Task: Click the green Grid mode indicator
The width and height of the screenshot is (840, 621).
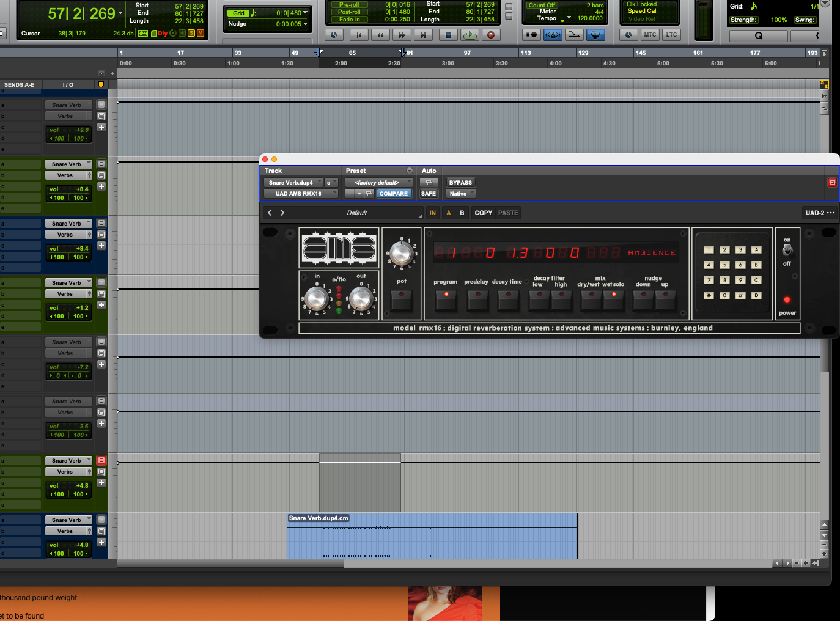Action: 238,13
